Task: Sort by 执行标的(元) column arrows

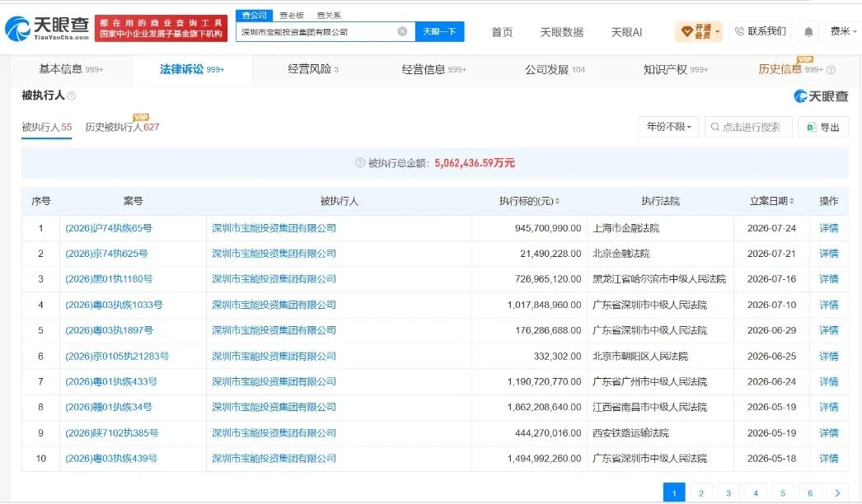Action: coord(557,201)
